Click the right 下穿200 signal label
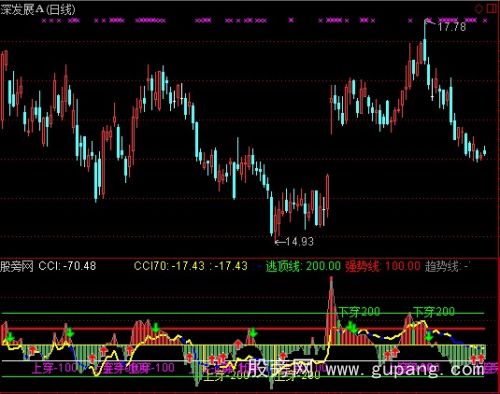Viewport: 500px width, 394px height. 434,312
